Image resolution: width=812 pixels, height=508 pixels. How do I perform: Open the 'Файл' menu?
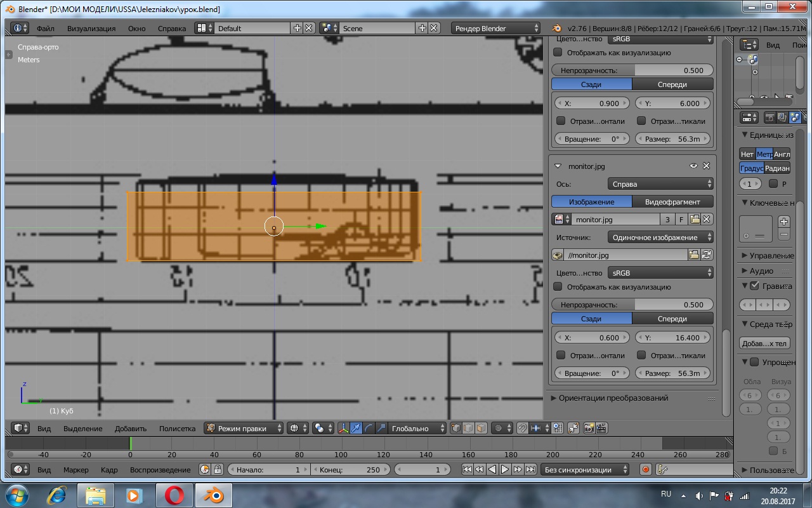pos(45,29)
